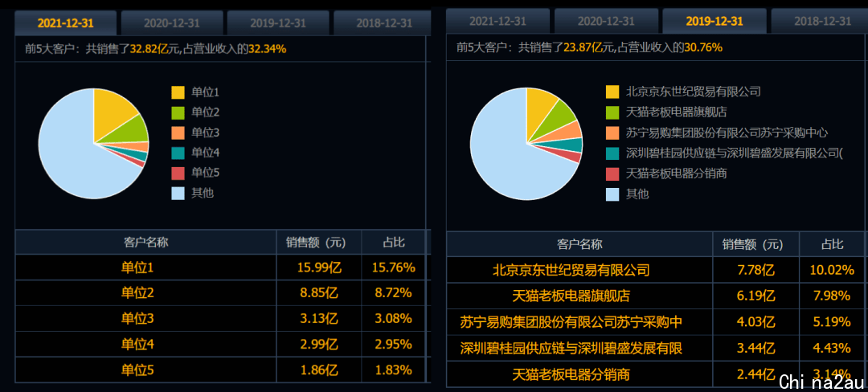Click 销售额（元） column header in right table

coord(756,244)
